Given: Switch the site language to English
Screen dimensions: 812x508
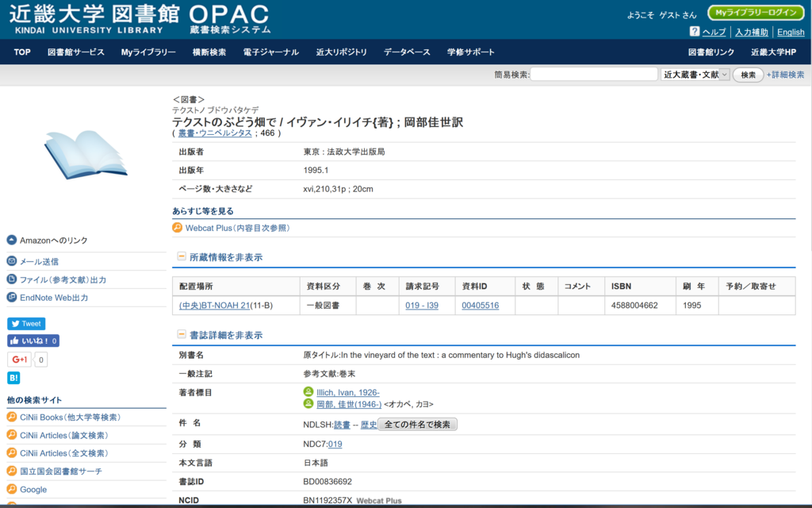Looking at the screenshot, I should point(791,32).
